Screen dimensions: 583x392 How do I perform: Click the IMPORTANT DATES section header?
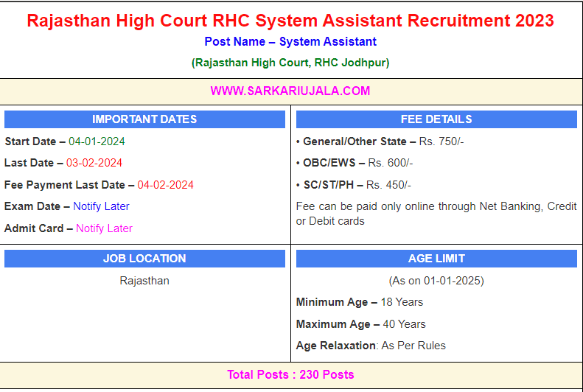coord(144,119)
